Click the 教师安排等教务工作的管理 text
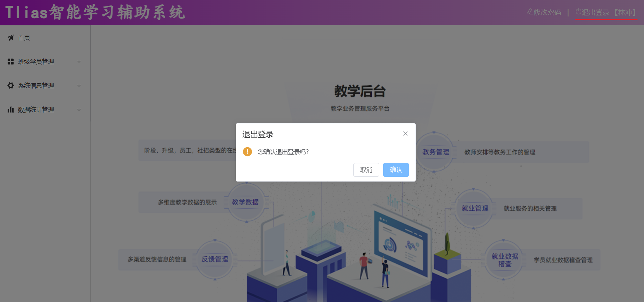This screenshot has width=644, height=302. click(500, 152)
